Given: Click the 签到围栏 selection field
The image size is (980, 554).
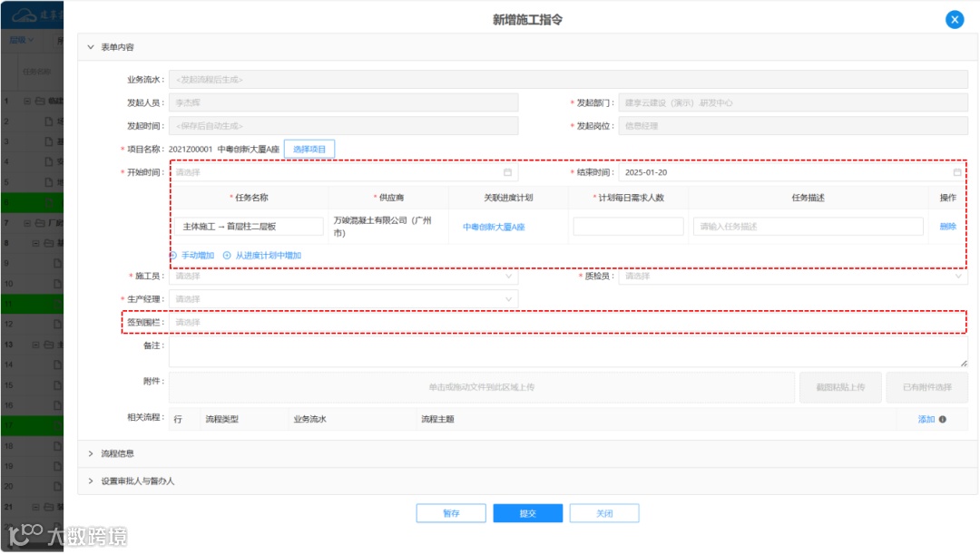Looking at the screenshot, I should pyautogui.click(x=567, y=322).
